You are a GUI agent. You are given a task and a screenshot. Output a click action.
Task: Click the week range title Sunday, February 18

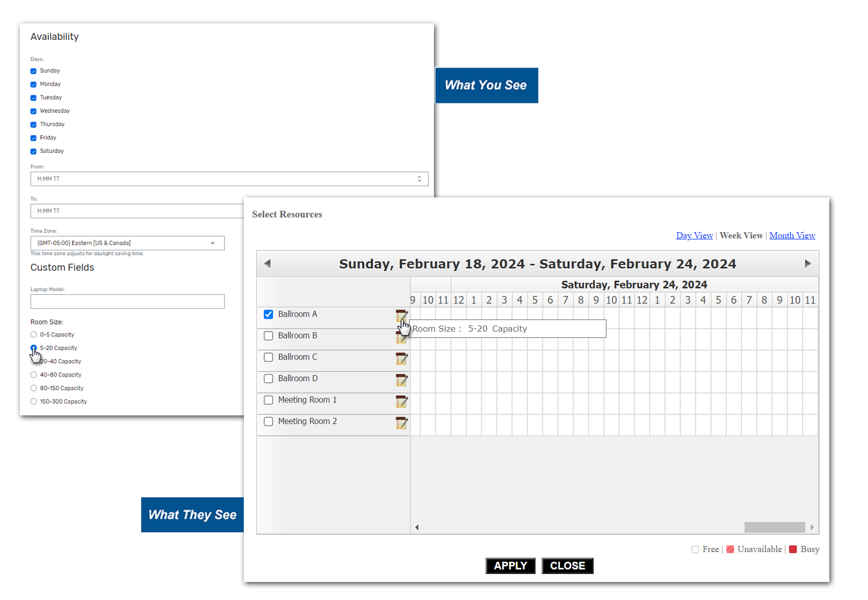click(538, 264)
